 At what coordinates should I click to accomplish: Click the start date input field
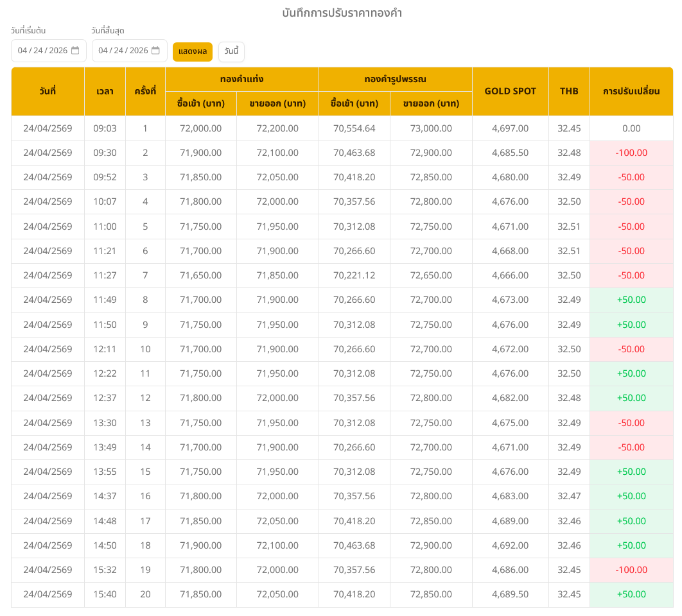point(42,51)
